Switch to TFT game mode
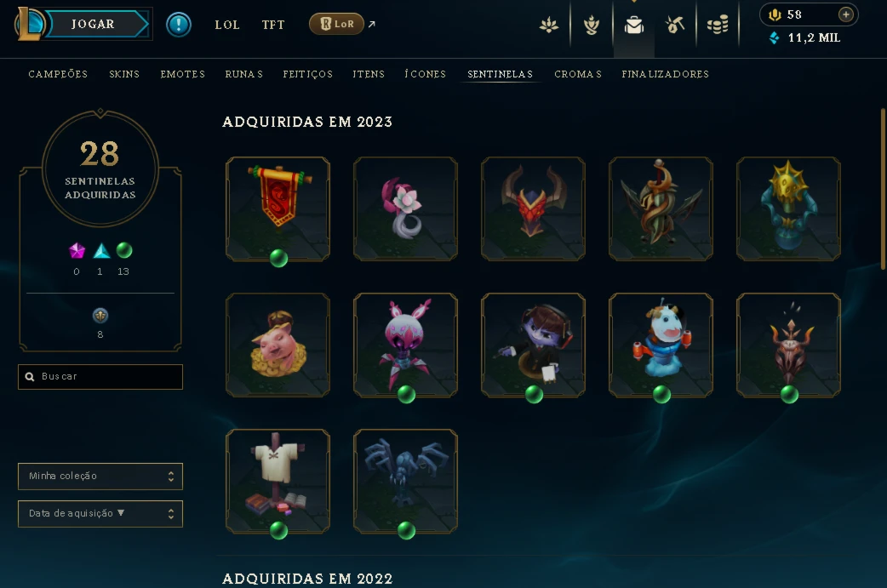Image resolution: width=887 pixels, height=588 pixels. (272, 25)
